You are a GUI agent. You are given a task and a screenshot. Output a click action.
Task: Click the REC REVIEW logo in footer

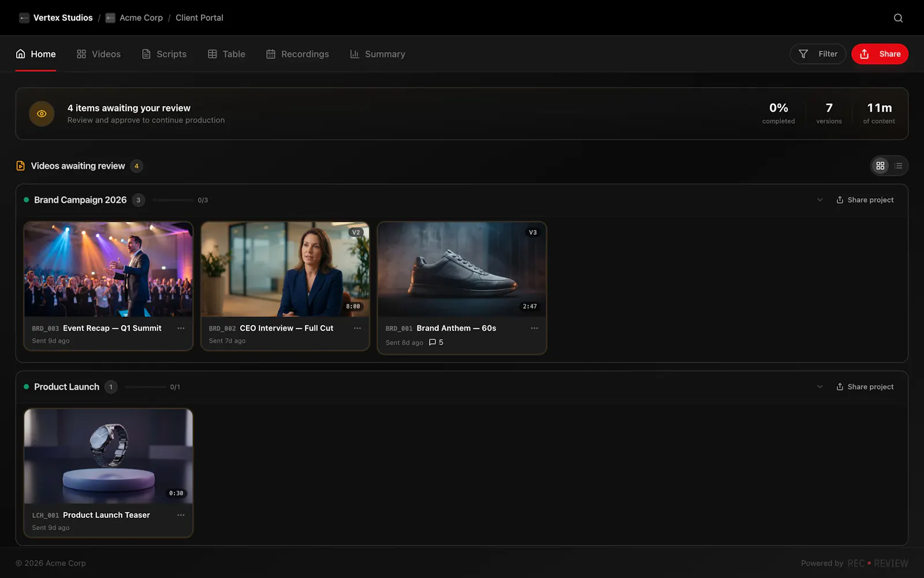(x=878, y=563)
